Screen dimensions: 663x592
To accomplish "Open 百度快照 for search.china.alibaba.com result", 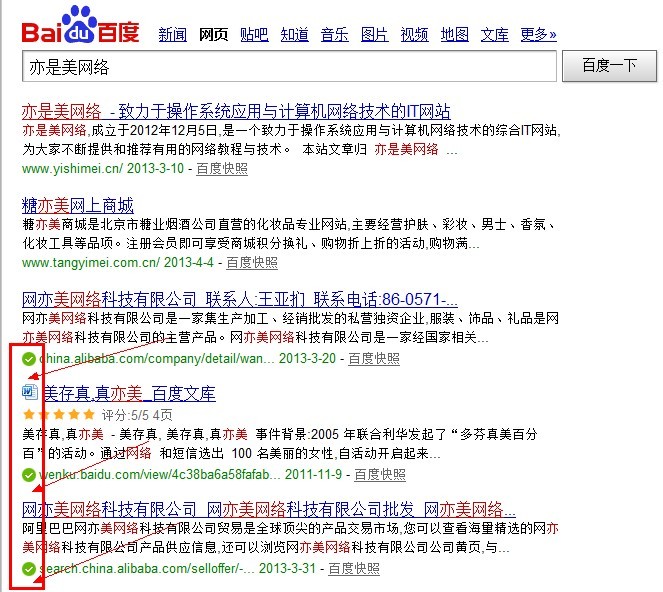I will (354, 569).
